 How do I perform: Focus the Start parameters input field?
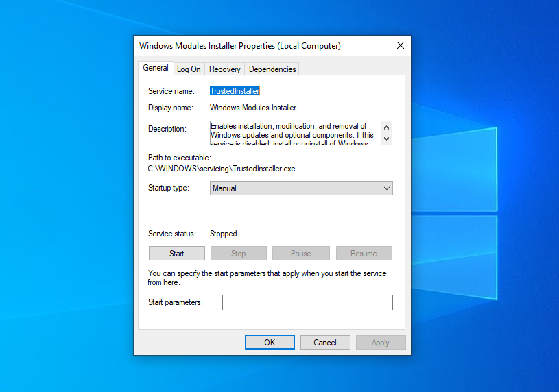click(x=307, y=303)
